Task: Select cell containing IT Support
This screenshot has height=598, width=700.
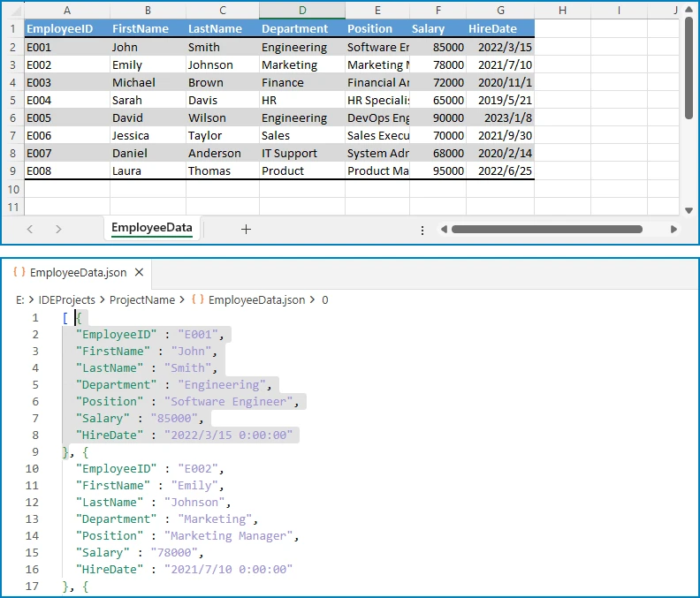Action: (x=302, y=153)
